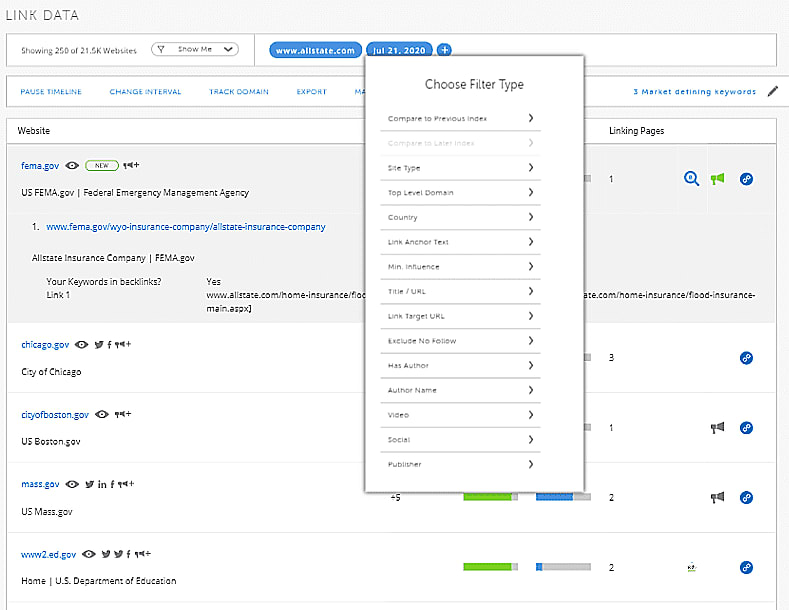Click PAUSE TIMELINE button
The width and height of the screenshot is (789, 610).
pyautogui.click(x=51, y=92)
